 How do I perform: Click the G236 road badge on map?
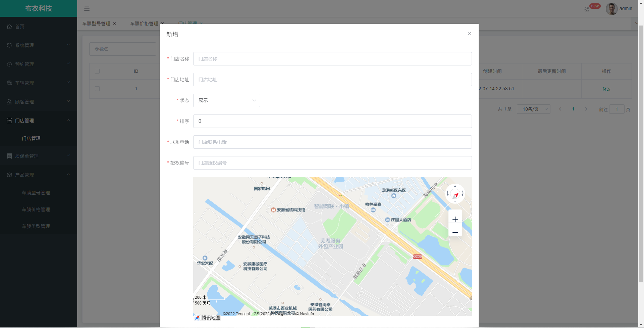pyautogui.click(x=417, y=256)
